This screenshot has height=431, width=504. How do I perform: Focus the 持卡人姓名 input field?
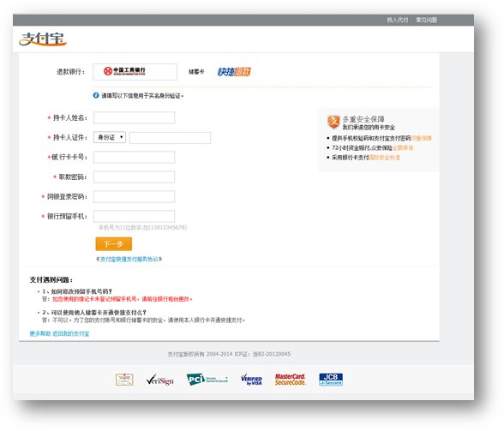pyautogui.click(x=134, y=117)
